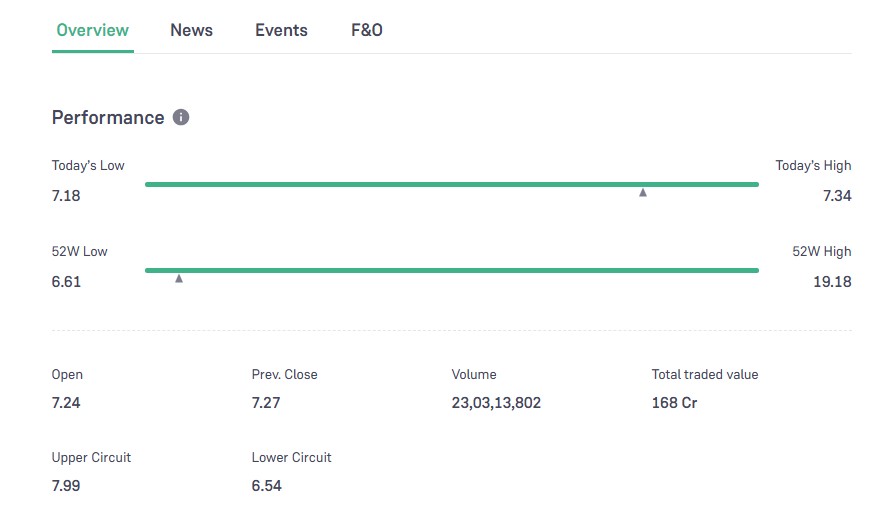Click the triangle marker on today's range bar
The width and height of the screenshot is (877, 519).
coord(643,192)
